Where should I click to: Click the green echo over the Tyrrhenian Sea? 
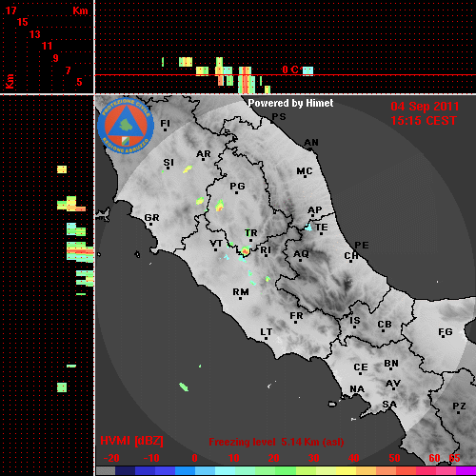pos(184,387)
